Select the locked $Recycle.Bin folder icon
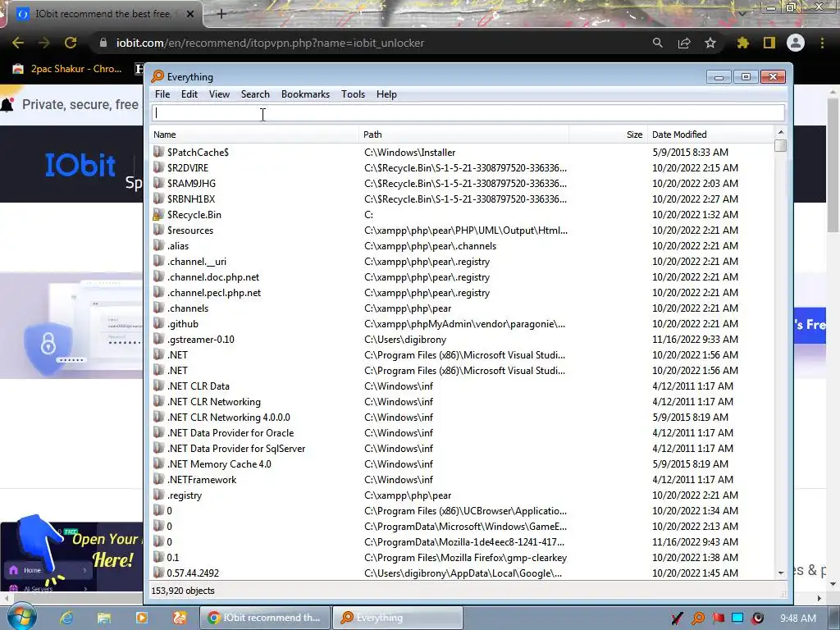Screen dimensions: 840x630 (158, 214)
